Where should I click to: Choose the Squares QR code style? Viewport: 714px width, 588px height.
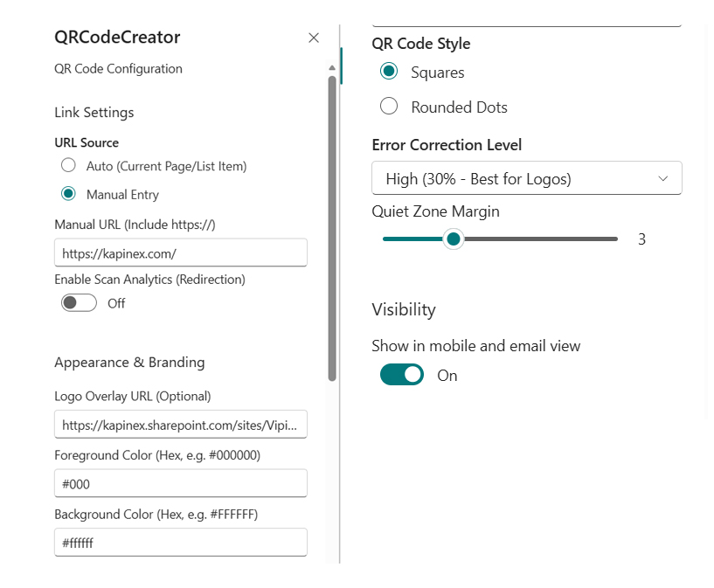pyautogui.click(x=390, y=72)
